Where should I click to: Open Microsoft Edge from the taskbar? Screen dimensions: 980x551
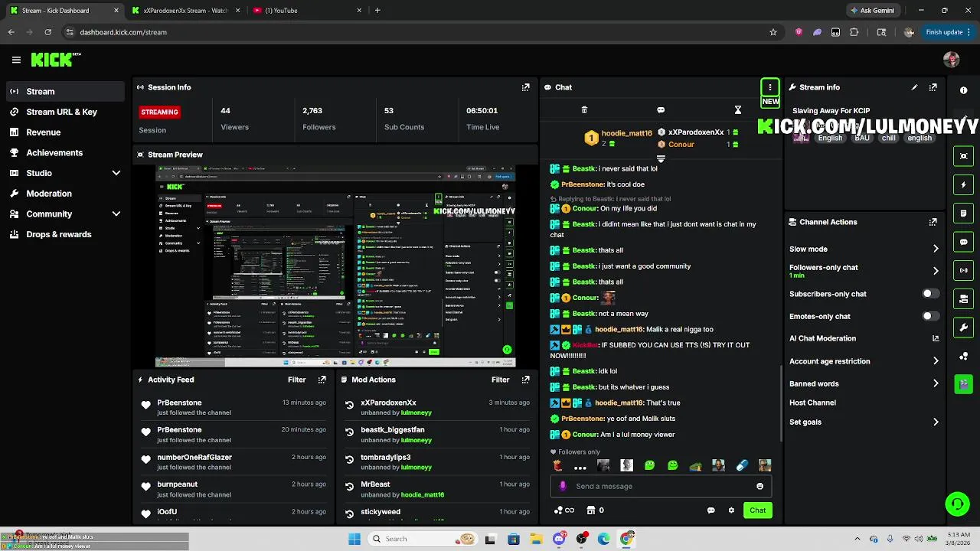[x=604, y=539]
